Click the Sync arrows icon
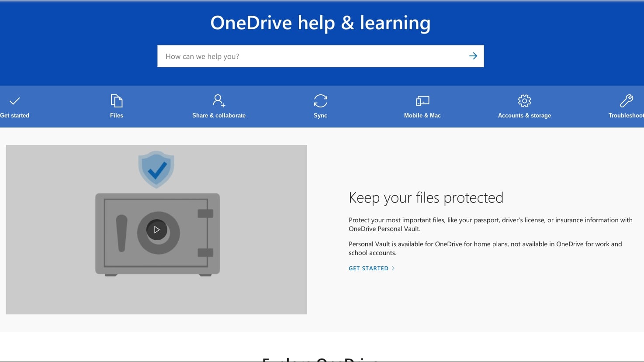This screenshot has width=644, height=362. tap(320, 101)
